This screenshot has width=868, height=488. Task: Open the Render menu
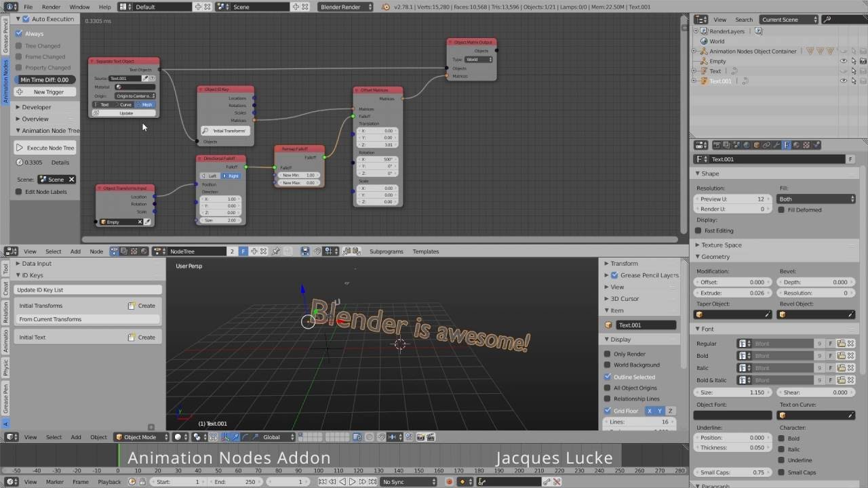52,7
